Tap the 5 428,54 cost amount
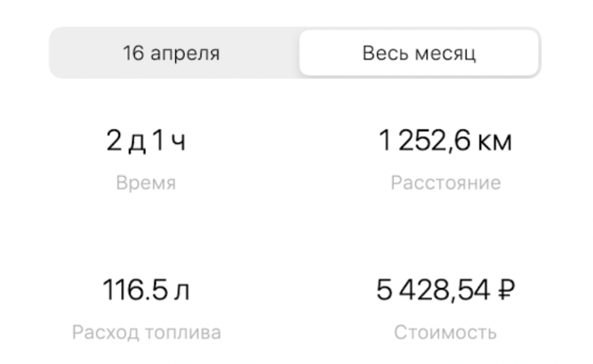Image resolution: width=593 pixels, height=364 pixels. pos(430,291)
